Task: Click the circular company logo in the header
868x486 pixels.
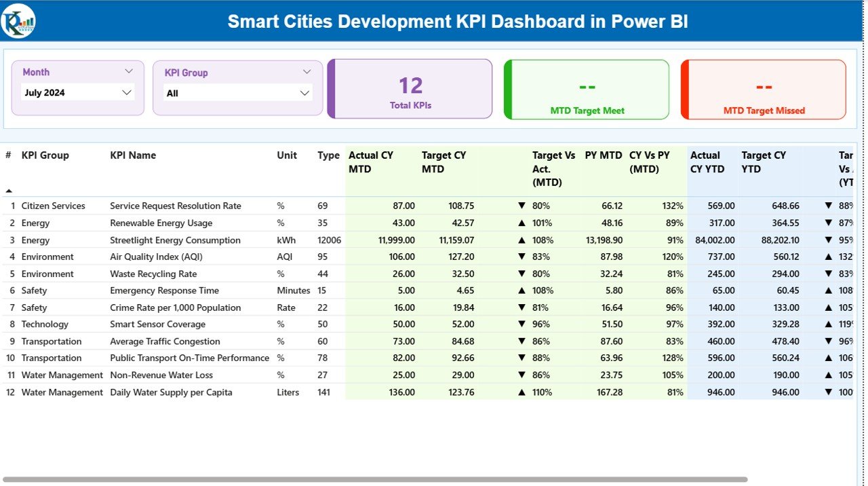Action: [x=18, y=20]
